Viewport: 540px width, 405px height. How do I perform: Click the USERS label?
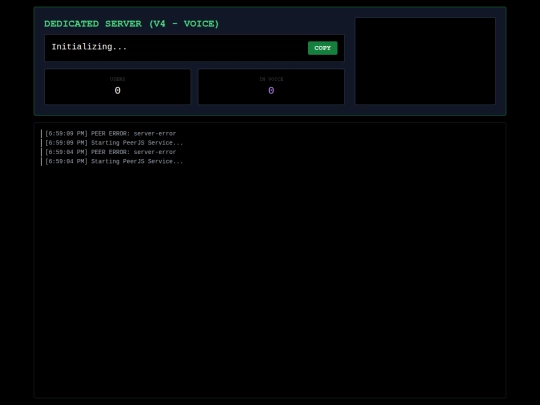pyautogui.click(x=117, y=79)
